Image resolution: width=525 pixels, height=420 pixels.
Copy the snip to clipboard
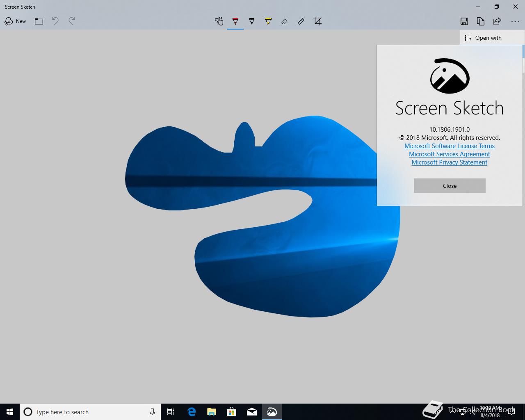481,21
